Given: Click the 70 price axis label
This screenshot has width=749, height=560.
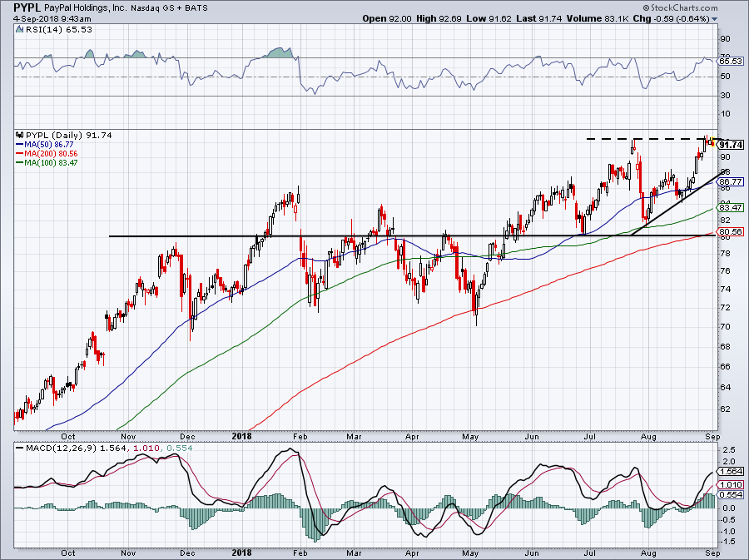Looking at the screenshot, I should [x=725, y=326].
